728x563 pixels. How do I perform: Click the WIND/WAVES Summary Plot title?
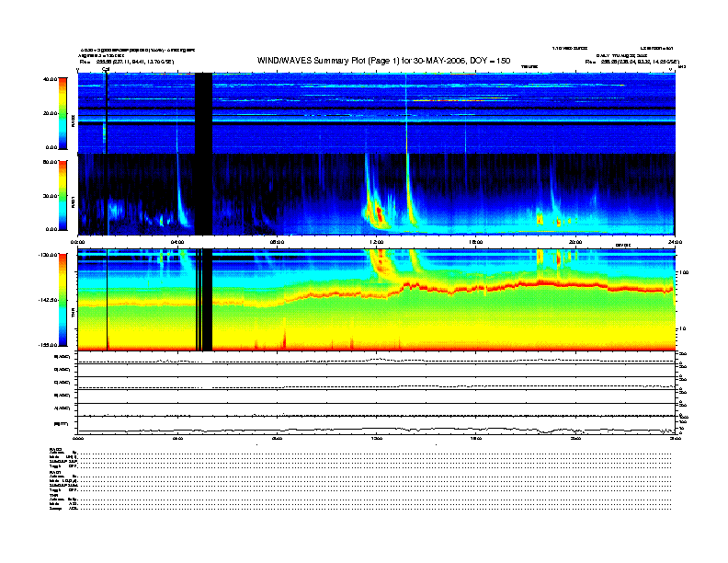pos(383,61)
